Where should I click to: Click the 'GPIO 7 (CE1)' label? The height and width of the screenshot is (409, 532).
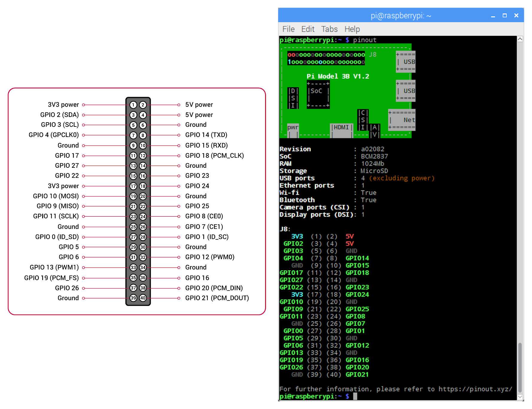pos(204,227)
